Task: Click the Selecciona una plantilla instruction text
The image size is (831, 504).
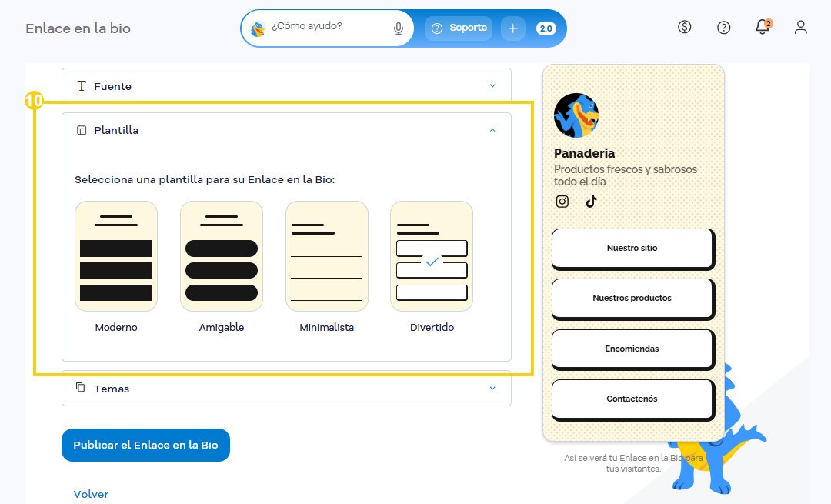Action: tap(205, 179)
